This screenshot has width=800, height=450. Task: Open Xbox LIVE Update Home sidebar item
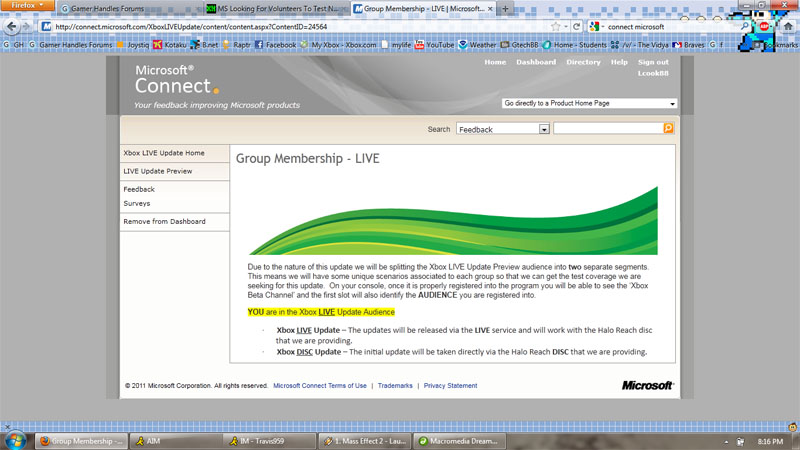pos(174,153)
